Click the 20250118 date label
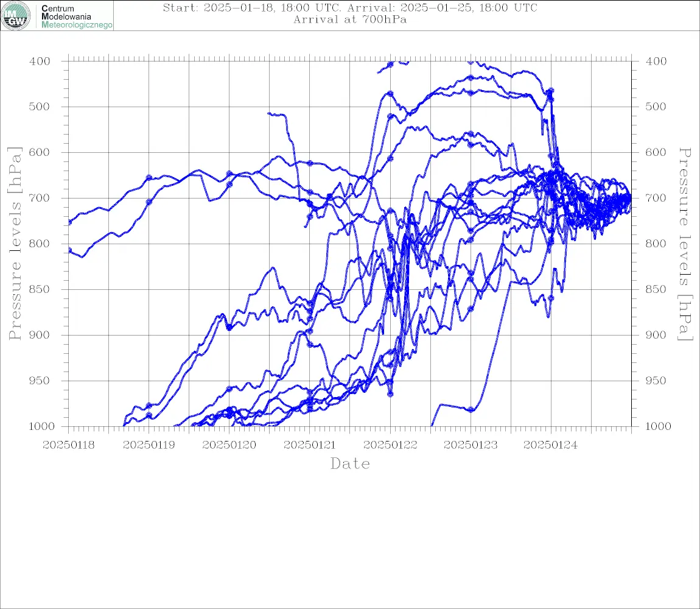700x609 pixels. pos(68,445)
